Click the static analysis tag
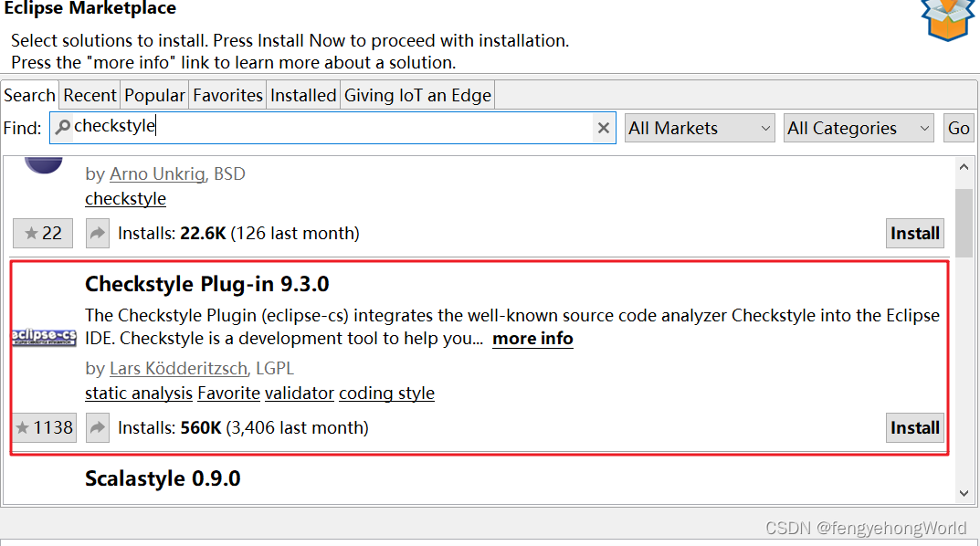This screenshot has width=980, height=546. click(139, 393)
